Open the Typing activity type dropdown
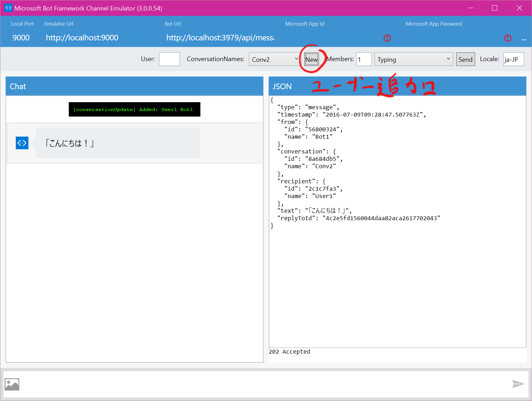 point(414,59)
